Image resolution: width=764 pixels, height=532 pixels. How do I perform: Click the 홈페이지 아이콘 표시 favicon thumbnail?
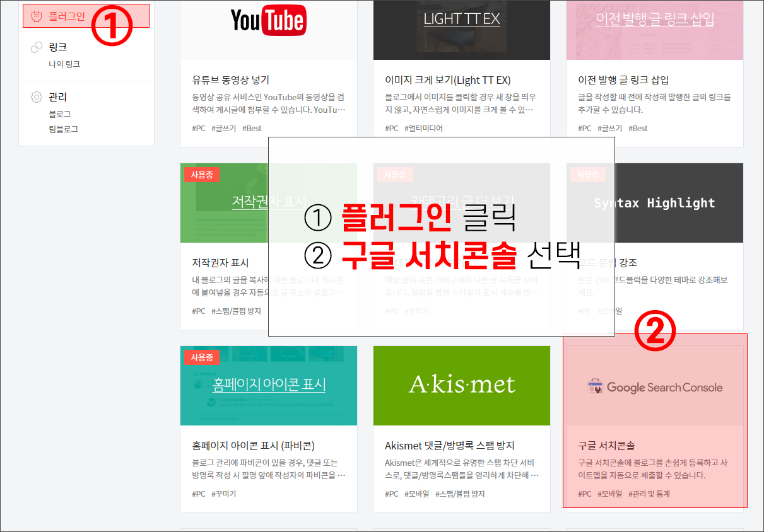click(x=269, y=386)
